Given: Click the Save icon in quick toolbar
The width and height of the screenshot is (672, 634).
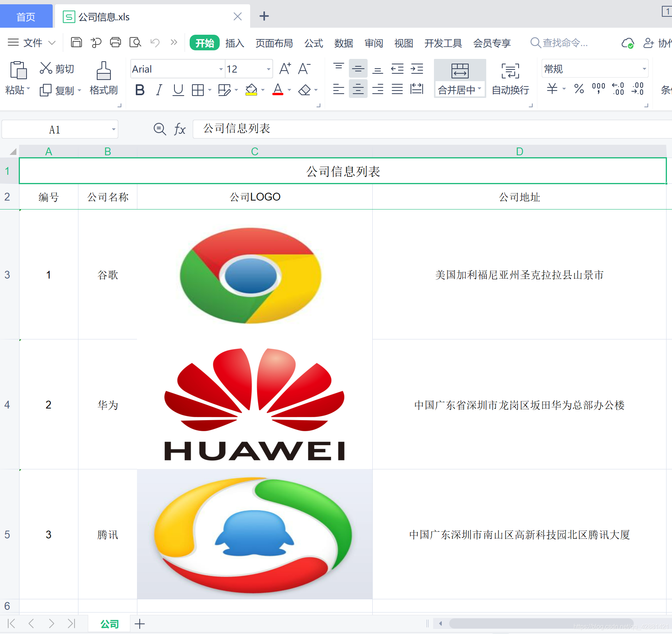Looking at the screenshot, I should pos(76,42).
